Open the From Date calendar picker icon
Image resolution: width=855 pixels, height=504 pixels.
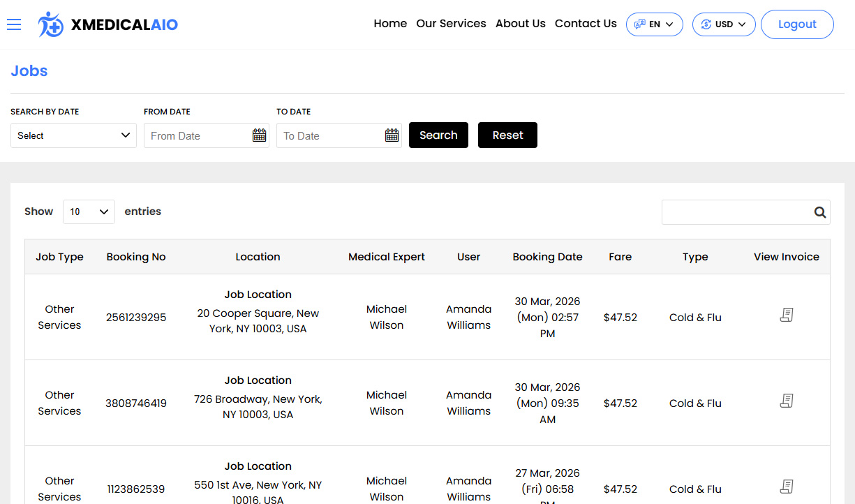pos(259,135)
